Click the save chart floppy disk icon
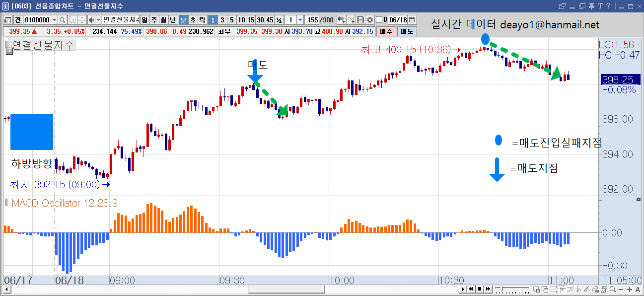 coord(360,20)
